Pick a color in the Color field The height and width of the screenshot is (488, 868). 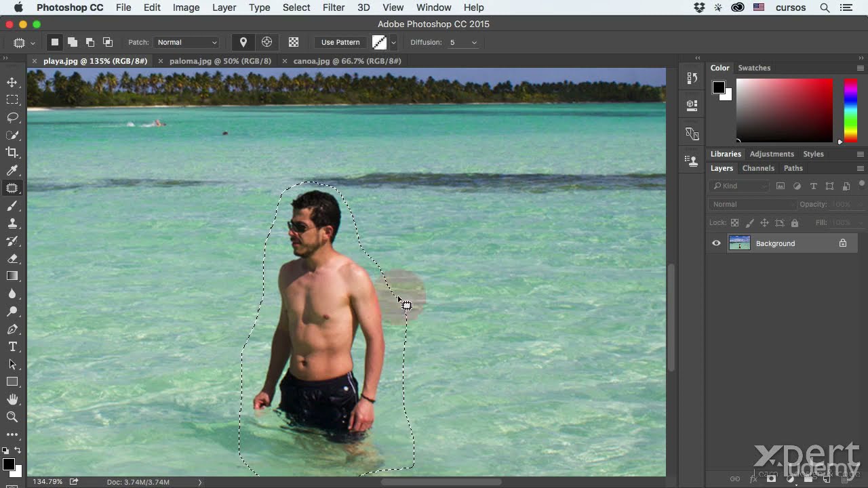[785, 110]
